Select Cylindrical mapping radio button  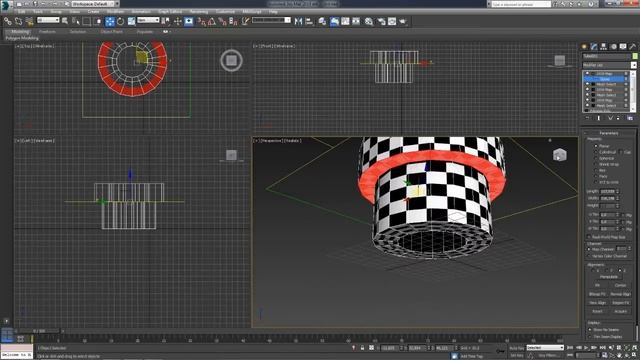click(x=596, y=152)
